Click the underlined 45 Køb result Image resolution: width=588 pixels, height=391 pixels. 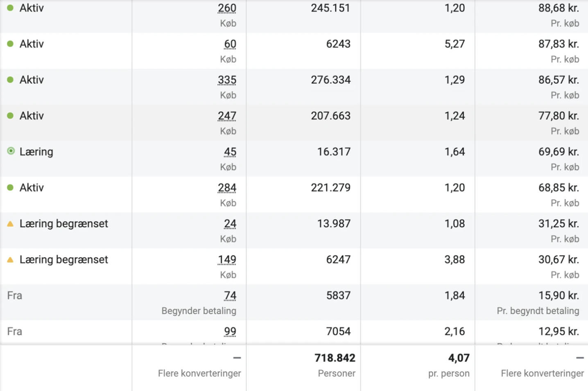coord(230,152)
